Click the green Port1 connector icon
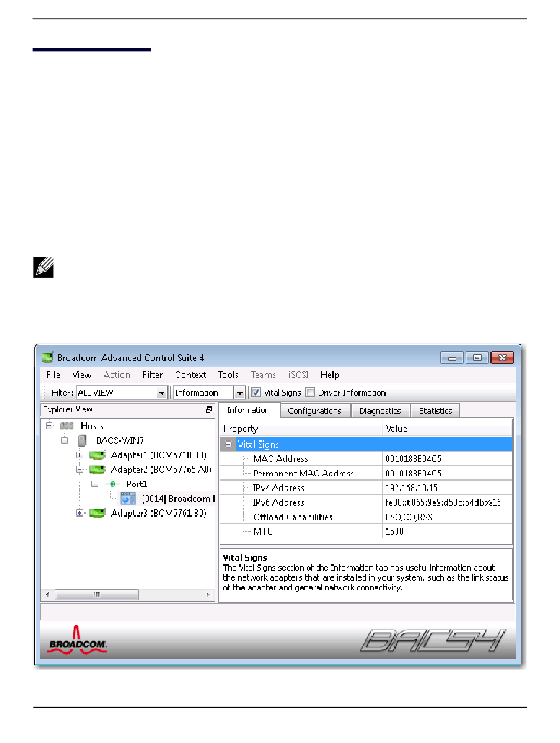This screenshot has height=743, width=560. (x=112, y=484)
